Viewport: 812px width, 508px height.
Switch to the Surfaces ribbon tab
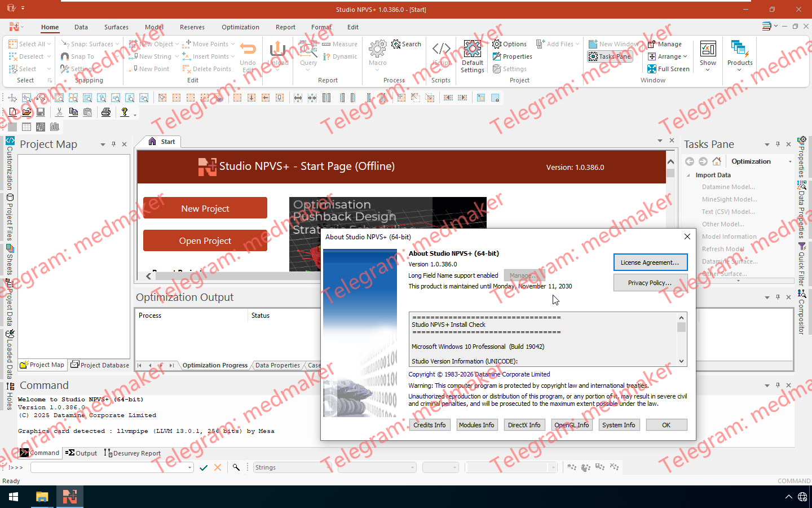pyautogui.click(x=116, y=27)
